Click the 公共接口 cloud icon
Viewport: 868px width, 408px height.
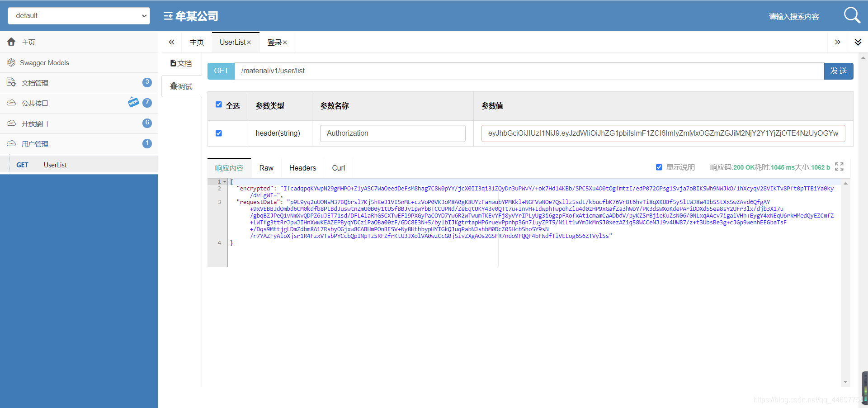click(x=11, y=103)
